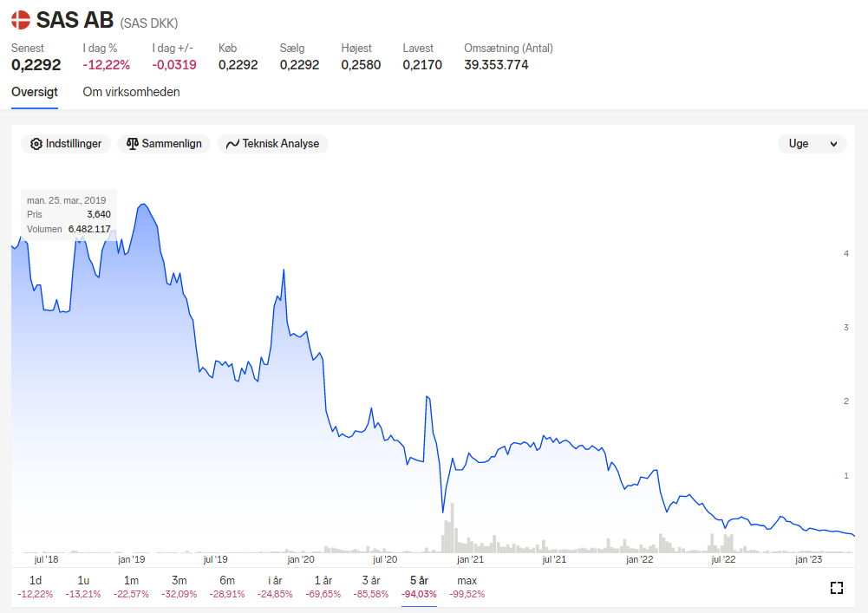Click the Lavest value 0,2170
Screen dimensions: 868x613
(422, 65)
